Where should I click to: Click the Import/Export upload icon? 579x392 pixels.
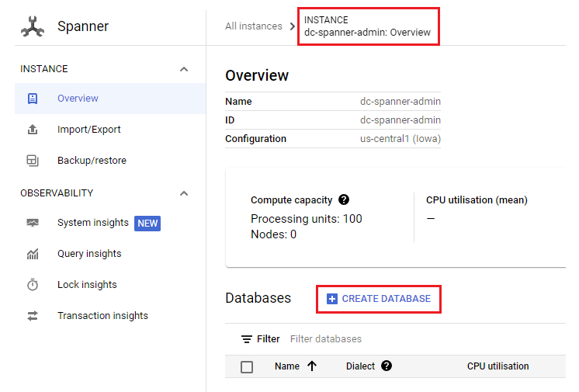click(33, 130)
